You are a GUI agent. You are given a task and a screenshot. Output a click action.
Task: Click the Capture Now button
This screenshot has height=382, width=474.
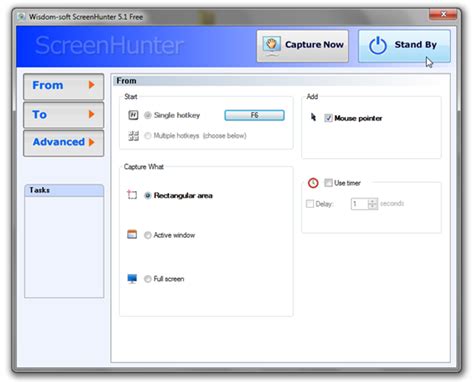point(302,46)
